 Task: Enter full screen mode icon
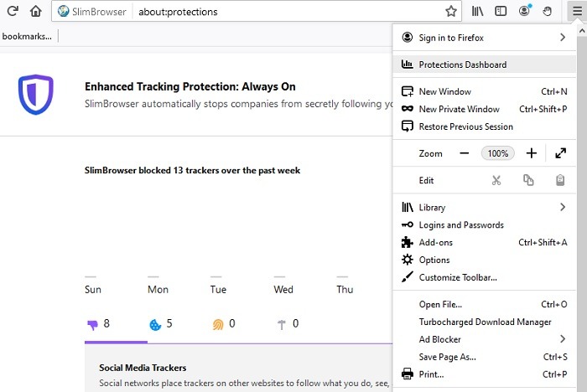pos(560,153)
